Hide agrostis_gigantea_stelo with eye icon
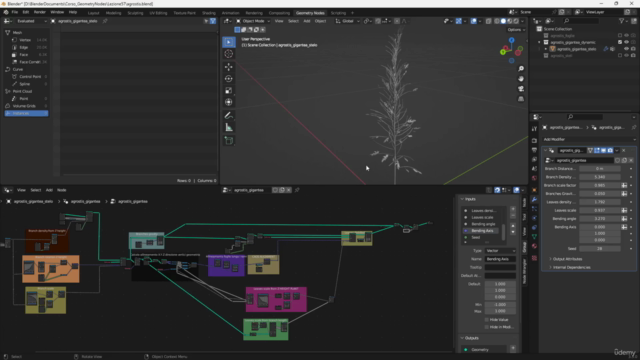 (x=627, y=49)
